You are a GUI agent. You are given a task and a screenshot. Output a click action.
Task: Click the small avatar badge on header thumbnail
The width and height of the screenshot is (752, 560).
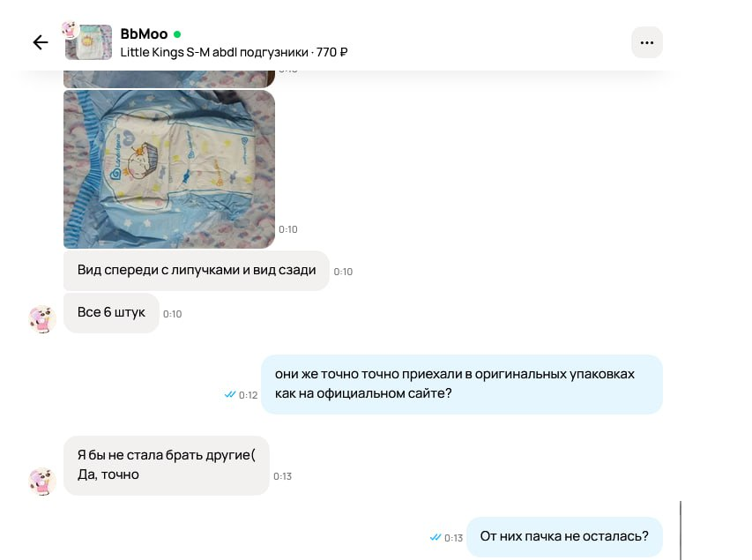71,29
